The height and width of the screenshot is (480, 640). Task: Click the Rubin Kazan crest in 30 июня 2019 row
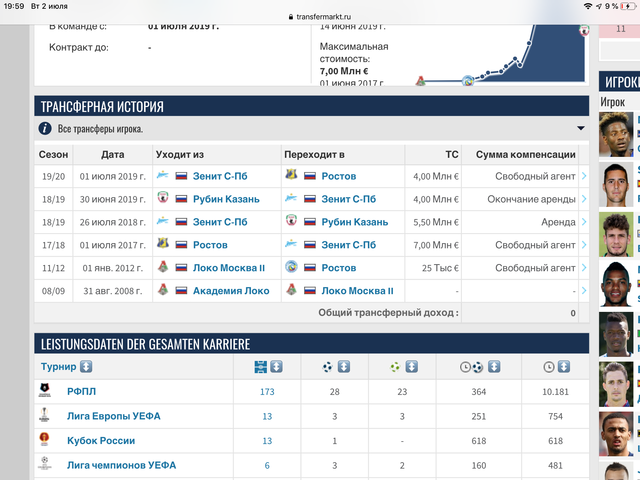pos(163,198)
